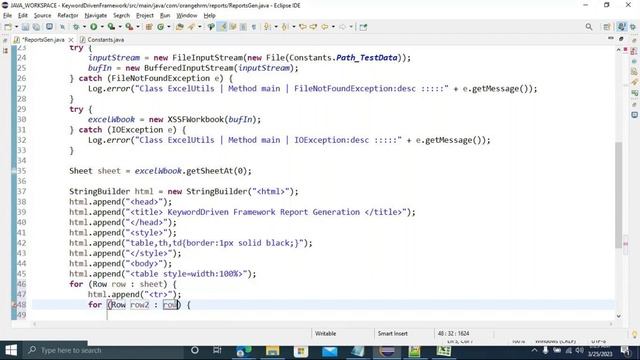Click scroll down arrow in editor

click(x=619, y=316)
